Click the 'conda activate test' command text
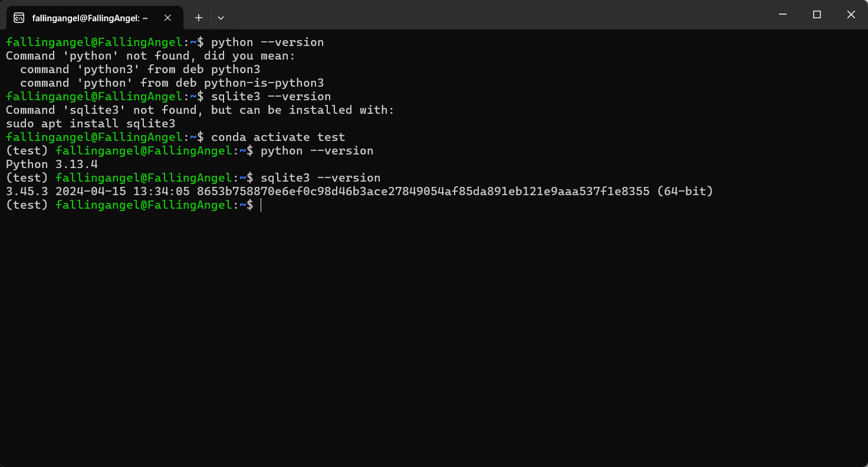Image resolution: width=868 pixels, height=467 pixels. [x=278, y=137]
